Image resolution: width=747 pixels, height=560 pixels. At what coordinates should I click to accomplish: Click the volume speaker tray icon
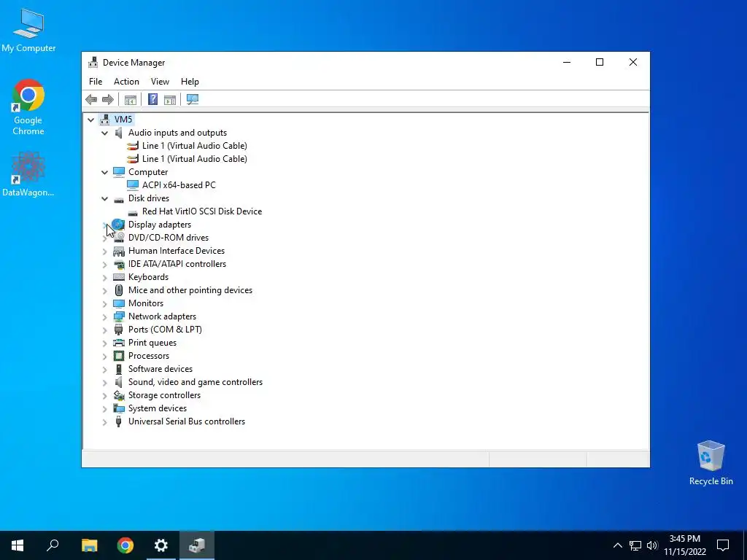tap(652, 545)
